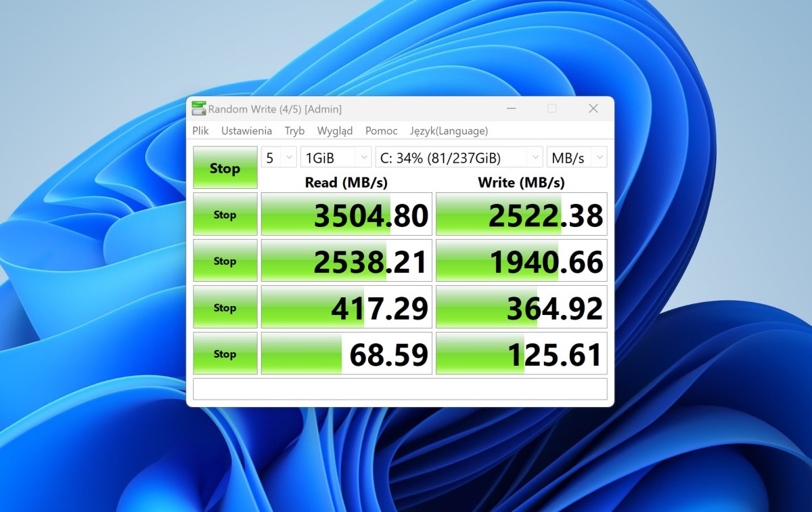Expand the 1GiB test size dropdown

tap(336, 158)
